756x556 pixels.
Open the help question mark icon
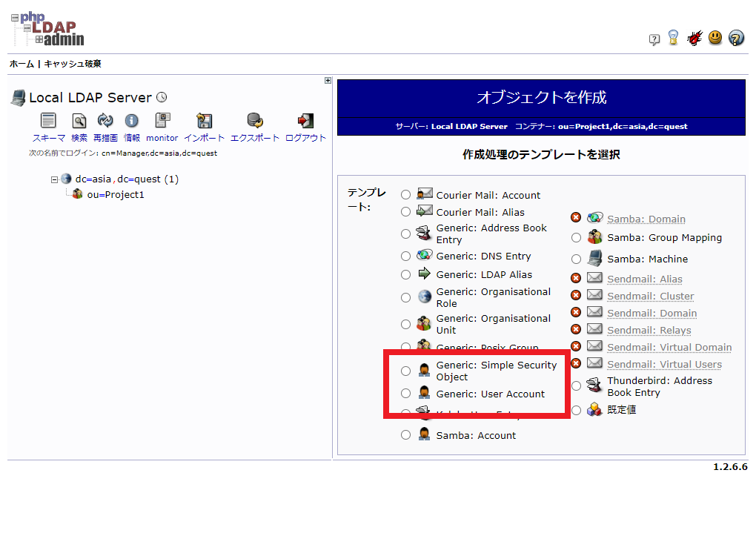click(736, 38)
